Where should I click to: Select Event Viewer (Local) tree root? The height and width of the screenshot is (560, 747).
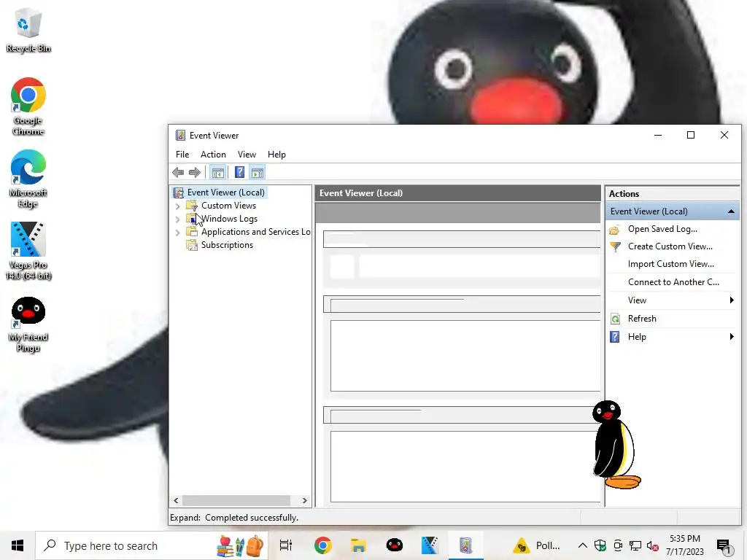point(226,192)
